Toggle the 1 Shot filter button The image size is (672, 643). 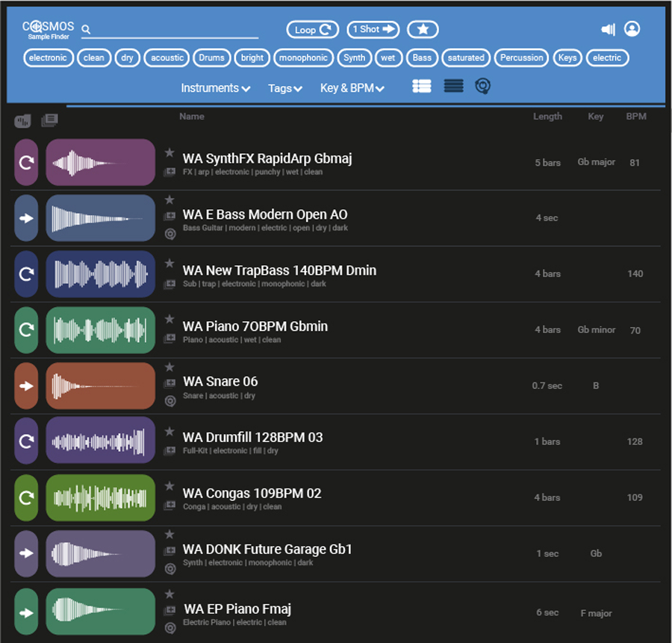click(373, 29)
